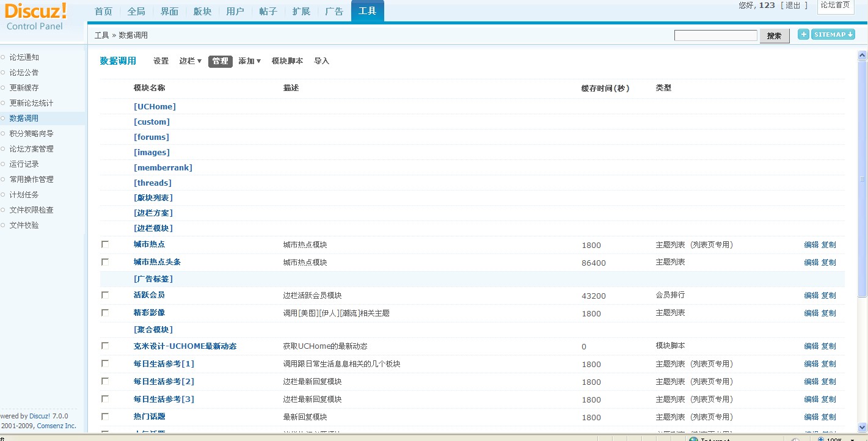Image resolution: width=868 pixels, height=441 pixels.
Task: Open 更新缓存 in the sidebar
Action: 24,88
